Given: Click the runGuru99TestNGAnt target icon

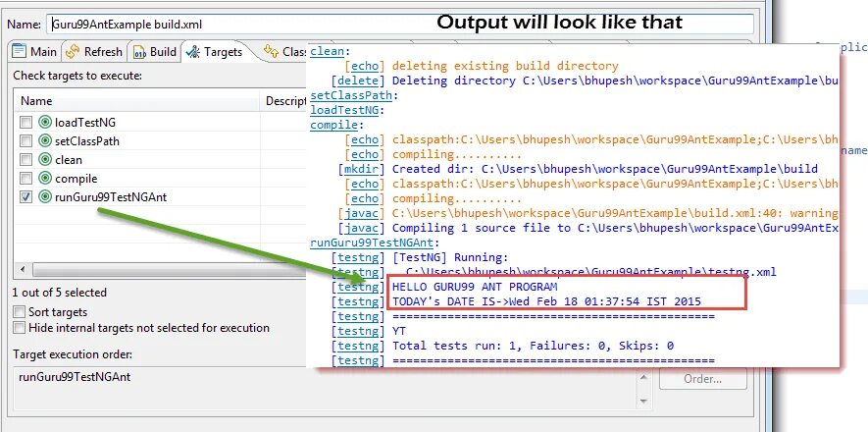Looking at the screenshot, I should pyautogui.click(x=45, y=197).
